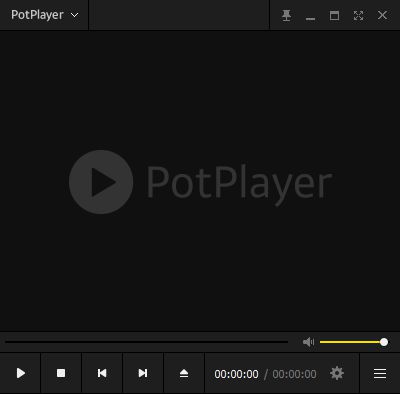Close the PotPlayer window
This screenshot has height=394, width=400.
382,15
